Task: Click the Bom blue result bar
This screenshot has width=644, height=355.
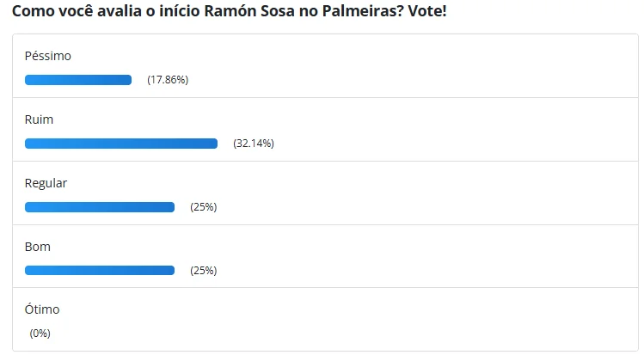Action: 100,271
